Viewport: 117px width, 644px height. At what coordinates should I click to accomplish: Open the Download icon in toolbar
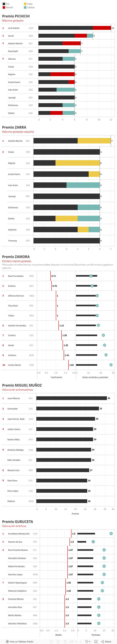87,642
